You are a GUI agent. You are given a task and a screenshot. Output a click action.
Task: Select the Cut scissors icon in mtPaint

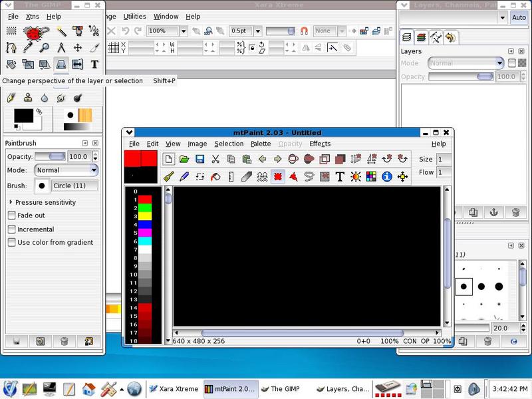tap(215, 159)
